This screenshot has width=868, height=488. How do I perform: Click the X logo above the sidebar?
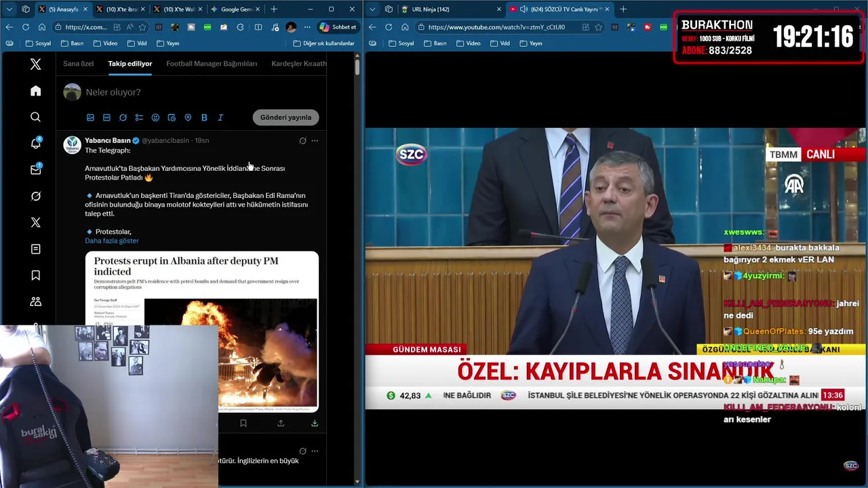[x=36, y=64]
